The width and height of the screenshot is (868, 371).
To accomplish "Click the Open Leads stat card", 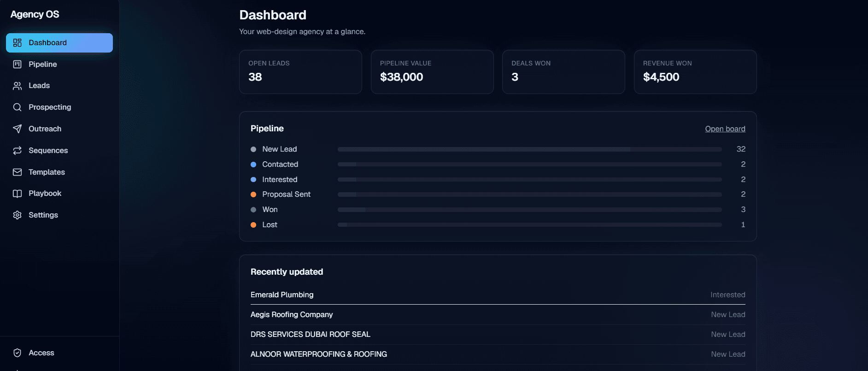I will coord(300,72).
